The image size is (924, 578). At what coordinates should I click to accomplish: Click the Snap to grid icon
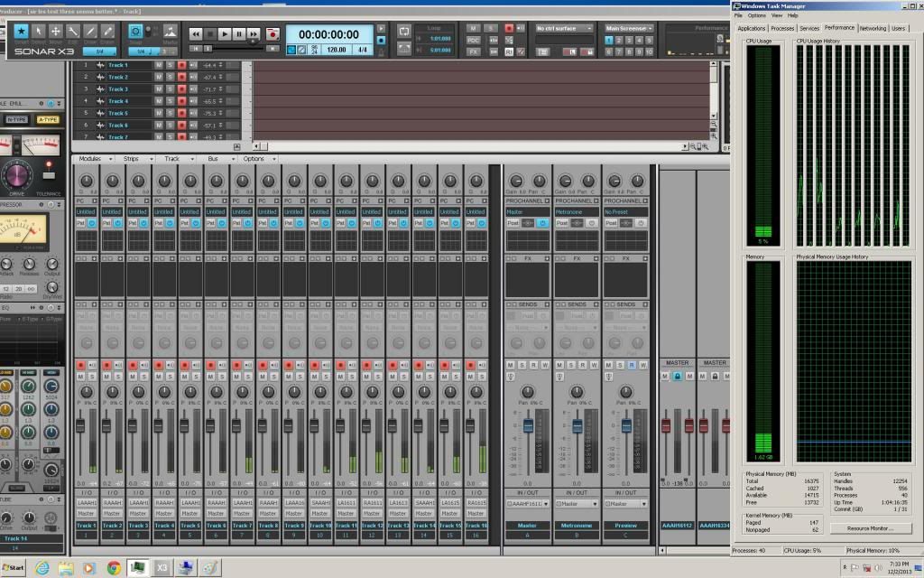[x=136, y=31]
